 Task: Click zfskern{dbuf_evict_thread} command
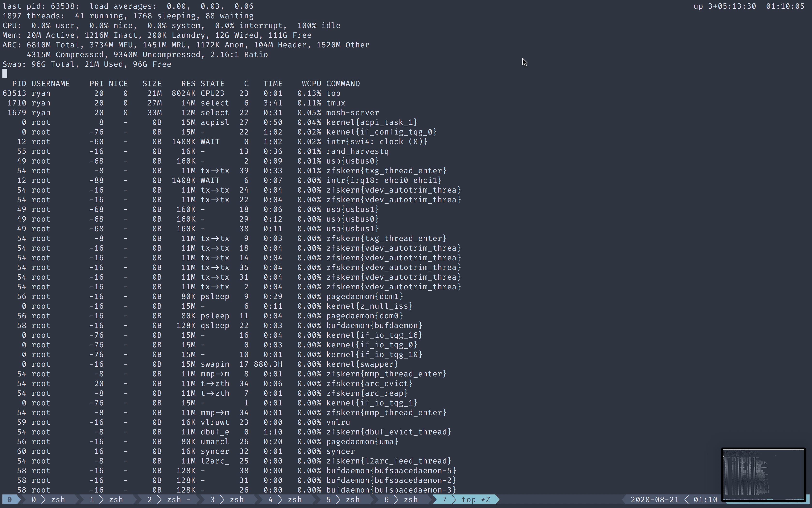(x=389, y=432)
